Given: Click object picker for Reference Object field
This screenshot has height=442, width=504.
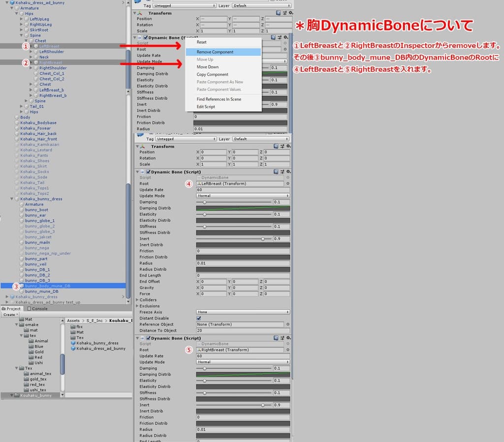Looking at the screenshot, I should pos(287,324).
